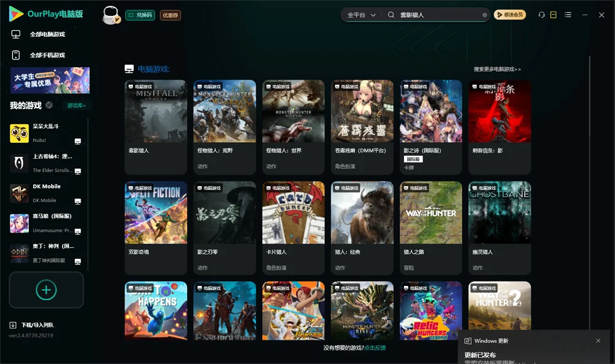Open the 怪物猎人: 世界 game card
The image size is (615, 364).
(x=293, y=127)
